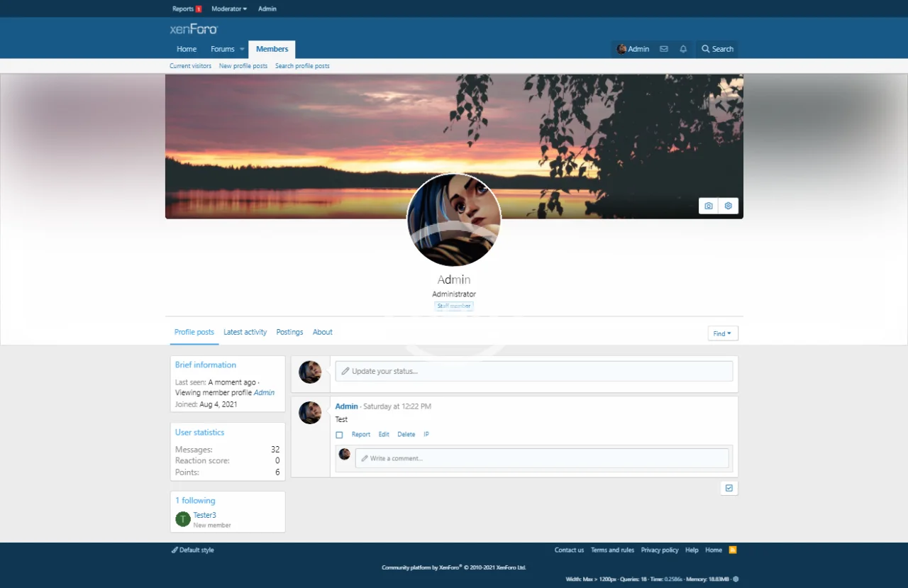Click the banner camera upload icon

coord(708,206)
